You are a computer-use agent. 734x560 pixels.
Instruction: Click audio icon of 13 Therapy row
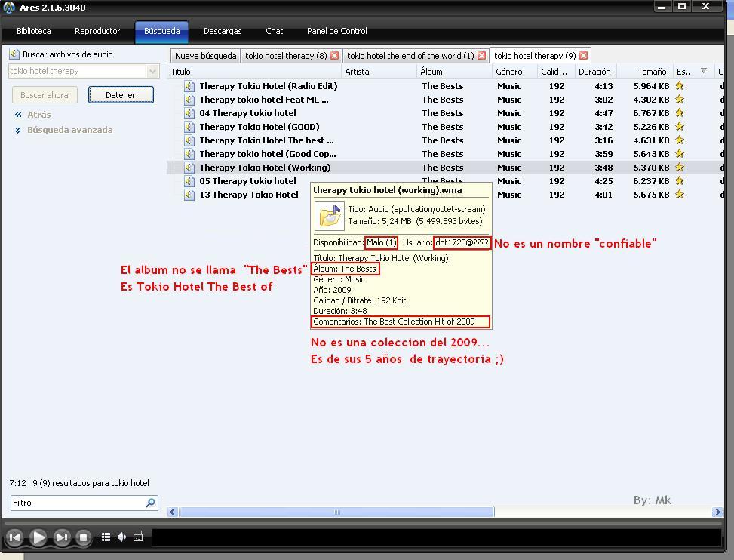click(189, 195)
